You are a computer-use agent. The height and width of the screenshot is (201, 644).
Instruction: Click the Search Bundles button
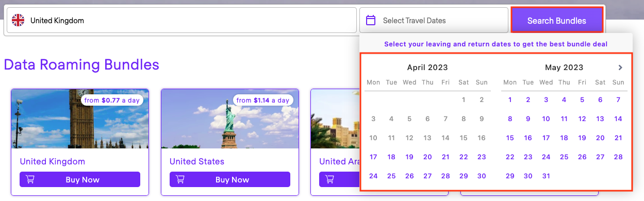click(x=557, y=21)
